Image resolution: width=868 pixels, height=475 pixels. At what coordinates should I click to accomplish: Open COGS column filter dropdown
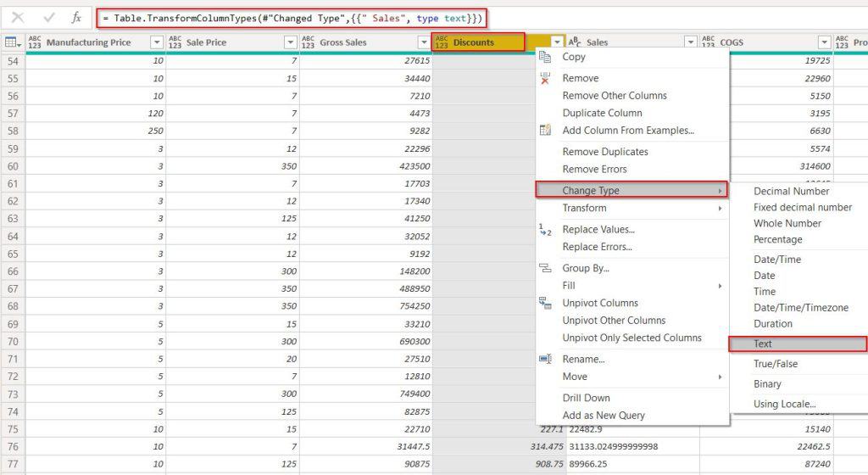(824, 42)
